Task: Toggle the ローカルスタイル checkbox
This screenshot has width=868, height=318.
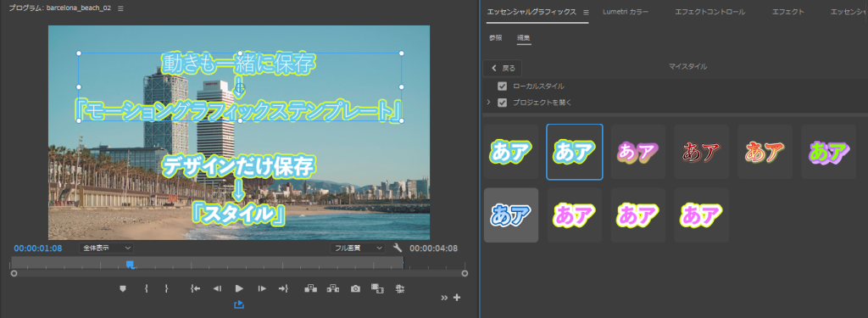Action: (x=502, y=86)
